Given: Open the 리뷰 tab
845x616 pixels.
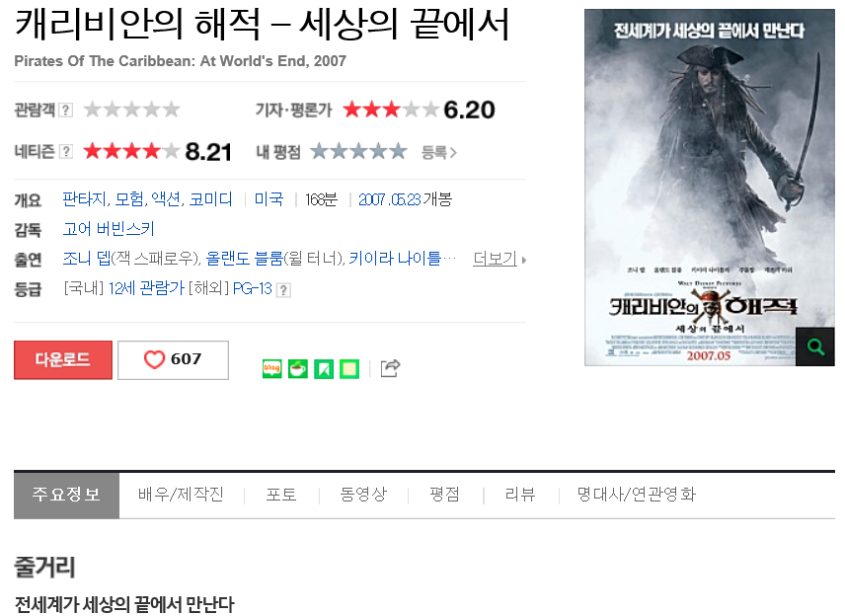Looking at the screenshot, I should click(520, 495).
